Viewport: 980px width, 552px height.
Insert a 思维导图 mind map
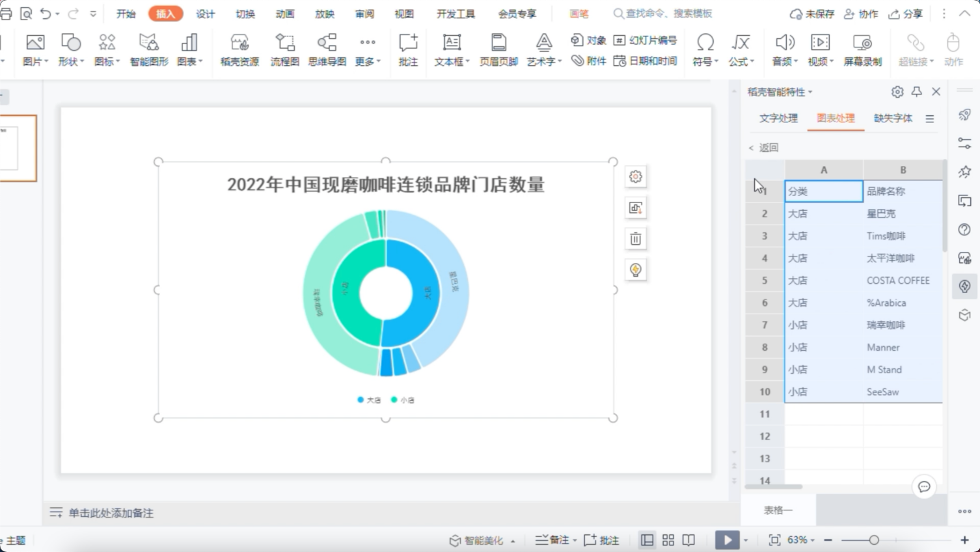point(327,50)
